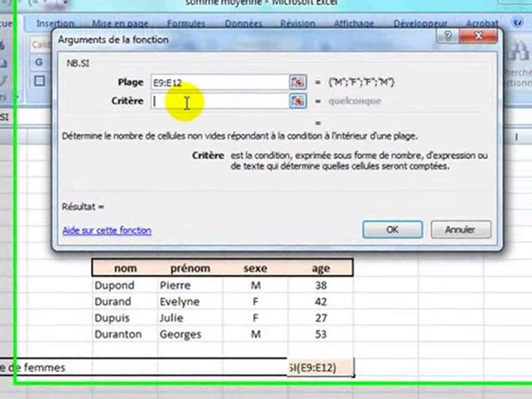Open the Développeur ribbon tab
The image size is (532, 399).
(x=421, y=23)
